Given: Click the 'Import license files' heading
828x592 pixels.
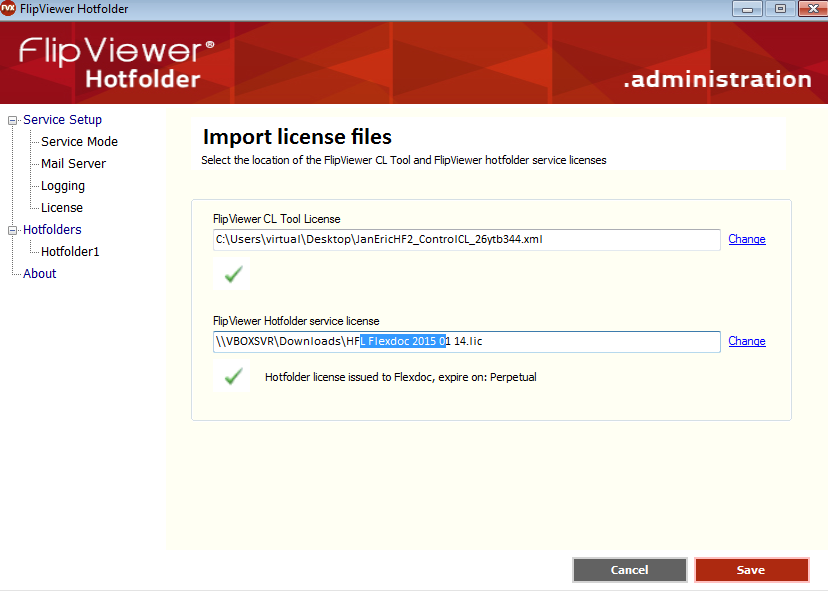Looking at the screenshot, I should click(297, 137).
